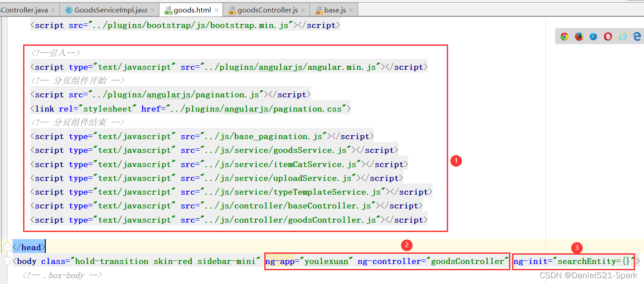Click the class icon on GoodsServiceImpl.java tab
644x284 pixels.
pos(69,10)
